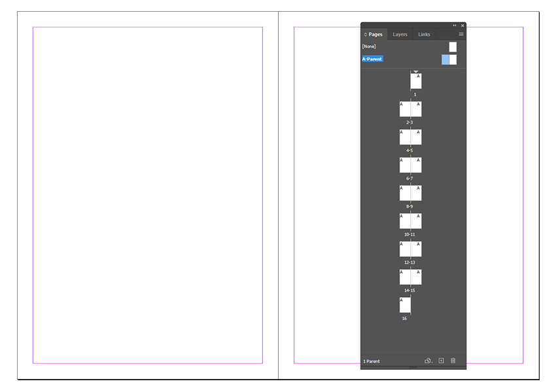Select page 9 thumbnail in spread 8-9

(x=416, y=193)
